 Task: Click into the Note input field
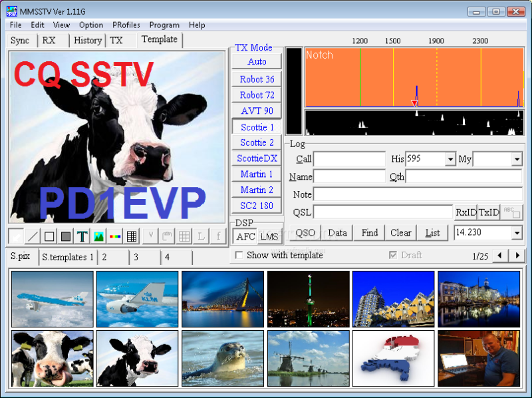(418, 194)
